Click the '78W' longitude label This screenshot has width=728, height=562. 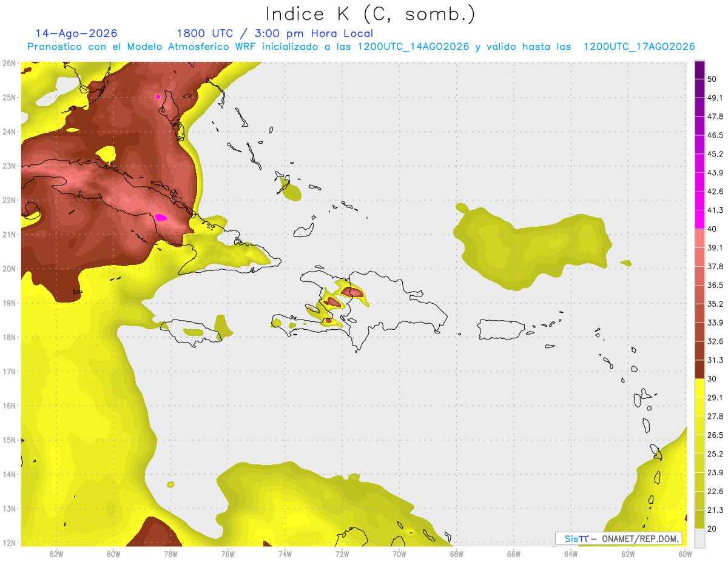tap(170, 554)
